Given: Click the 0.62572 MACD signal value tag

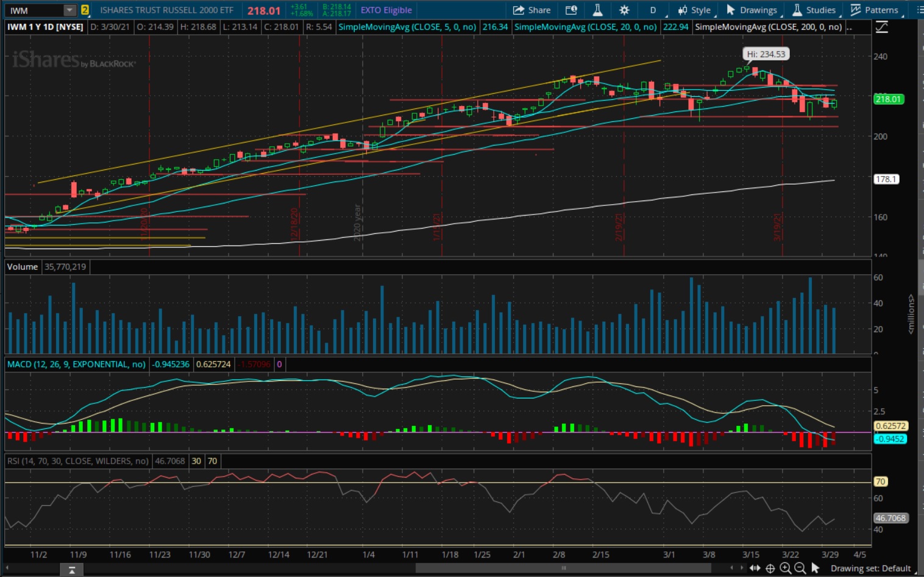Looking at the screenshot, I should [x=890, y=426].
